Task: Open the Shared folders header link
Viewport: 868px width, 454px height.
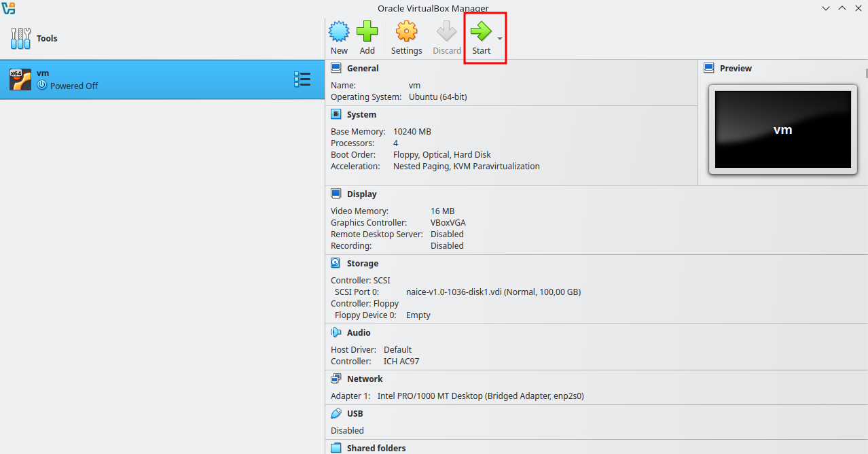Action: click(376, 448)
